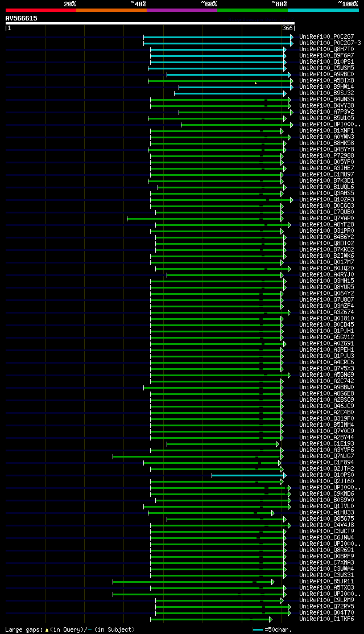Select the UniRef100_A3Z674 label
Image resolution: width=364 pixels, height=634 pixels.
(327, 312)
